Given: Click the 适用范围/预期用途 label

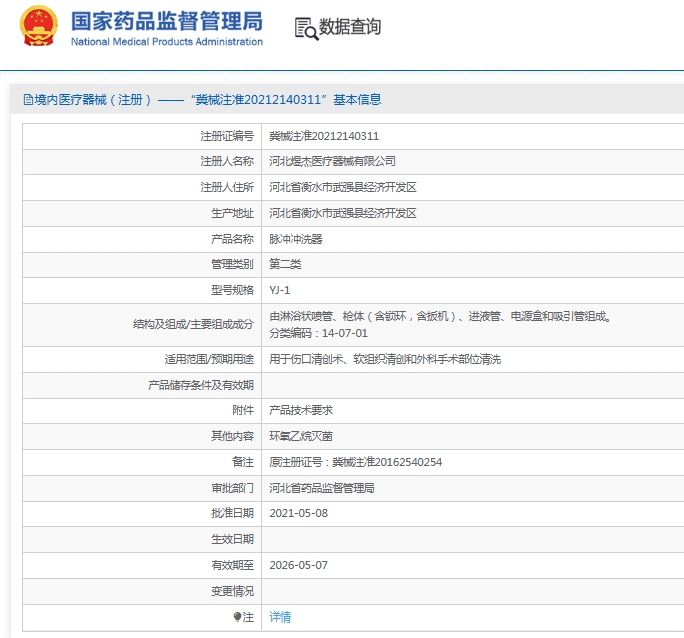Looking at the screenshot, I should [x=209, y=359].
